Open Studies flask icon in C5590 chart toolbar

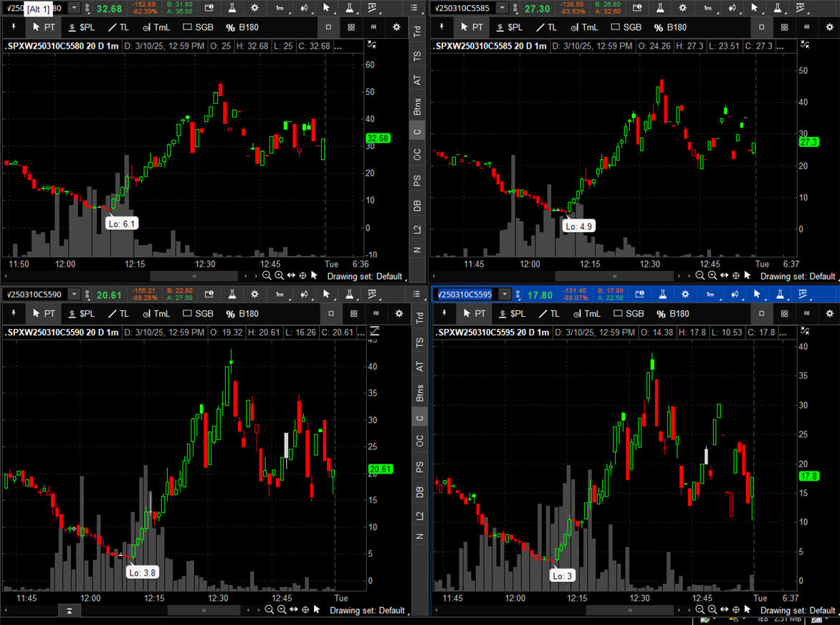[232, 294]
